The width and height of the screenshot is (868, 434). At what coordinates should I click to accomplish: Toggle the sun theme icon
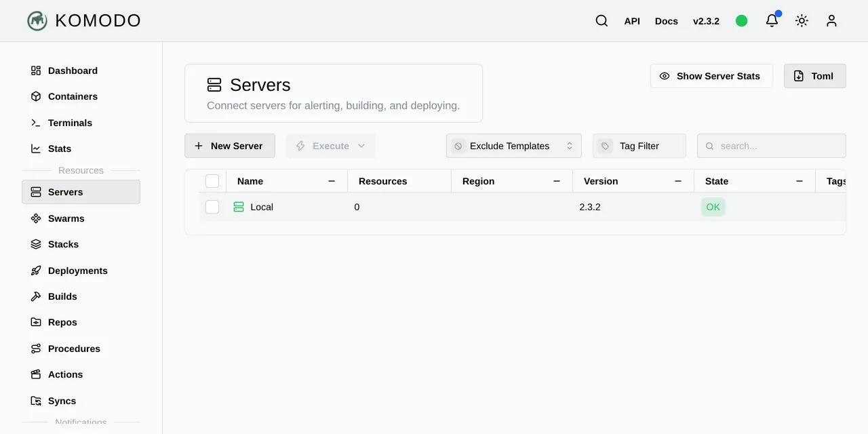pos(802,21)
